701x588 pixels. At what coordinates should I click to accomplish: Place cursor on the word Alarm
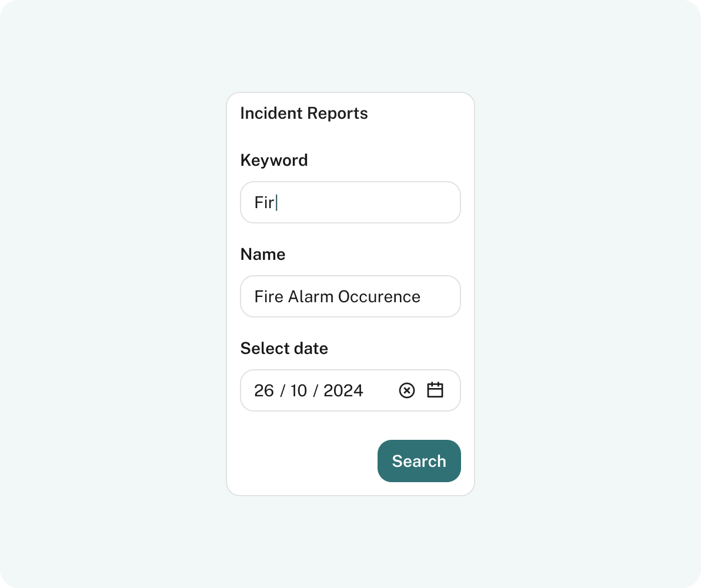click(x=311, y=296)
